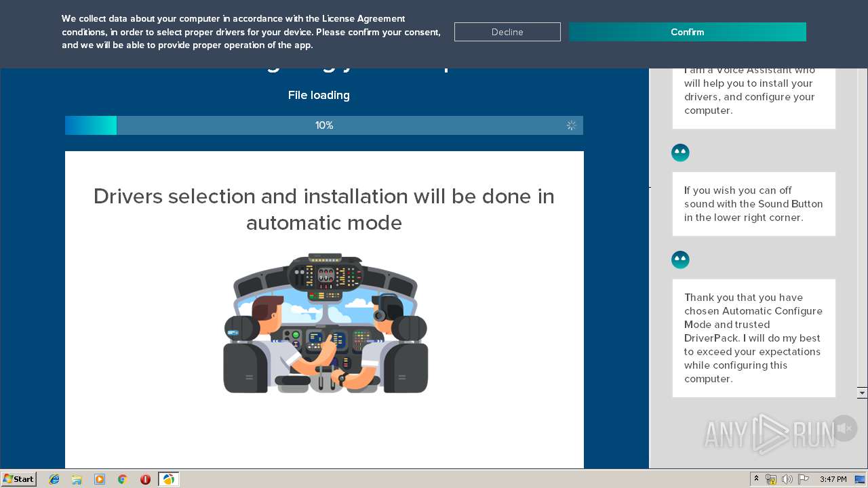Launch Google Chrome from the taskbar
Image resolution: width=868 pixels, height=488 pixels.
123,479
